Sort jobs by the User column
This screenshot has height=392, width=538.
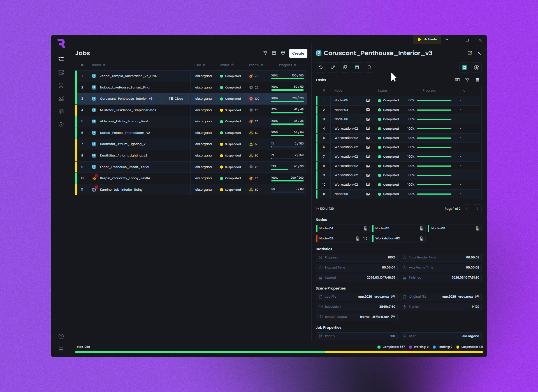(200, 65)
